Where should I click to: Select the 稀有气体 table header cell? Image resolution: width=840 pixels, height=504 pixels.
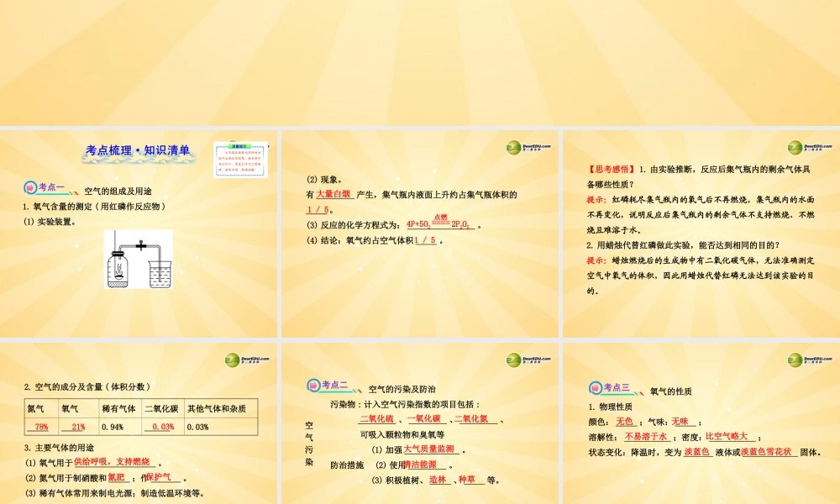click(x=120, y=409)
